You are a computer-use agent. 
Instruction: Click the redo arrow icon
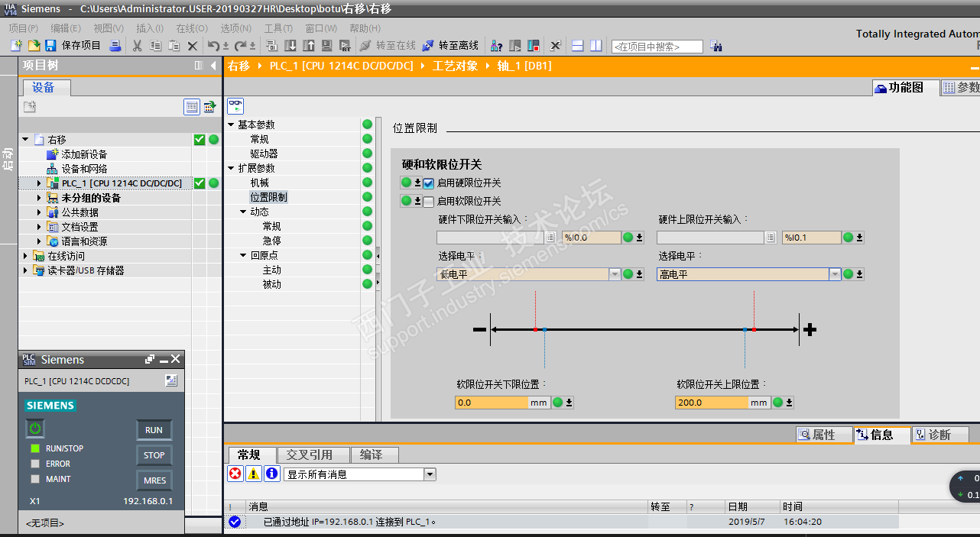[240, 46]
